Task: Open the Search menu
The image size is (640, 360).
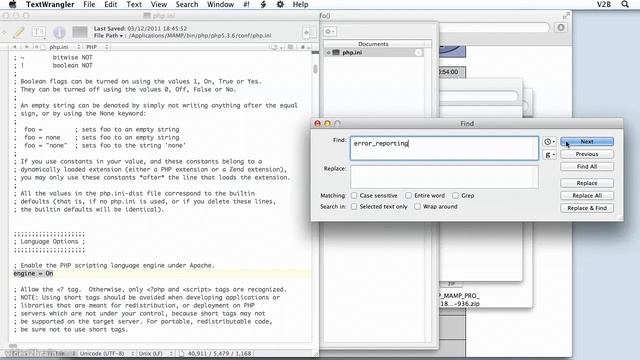Action: pos(187,4)
